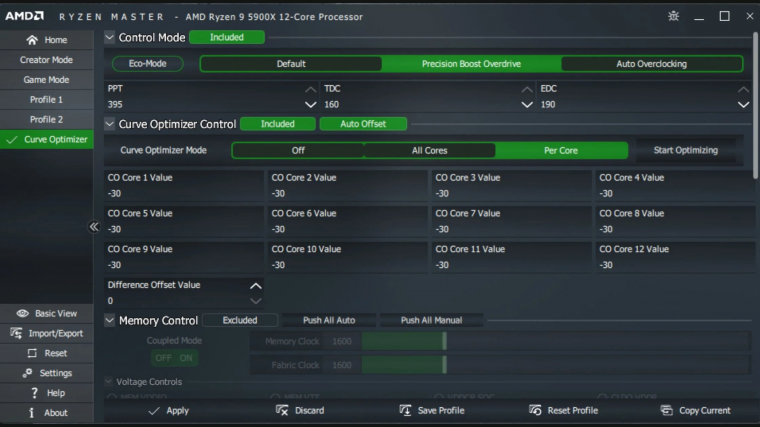The height and width of the screenshot is (427, 760).
Task: Decrease the Difference Offset Value
Action: point(256,301)
